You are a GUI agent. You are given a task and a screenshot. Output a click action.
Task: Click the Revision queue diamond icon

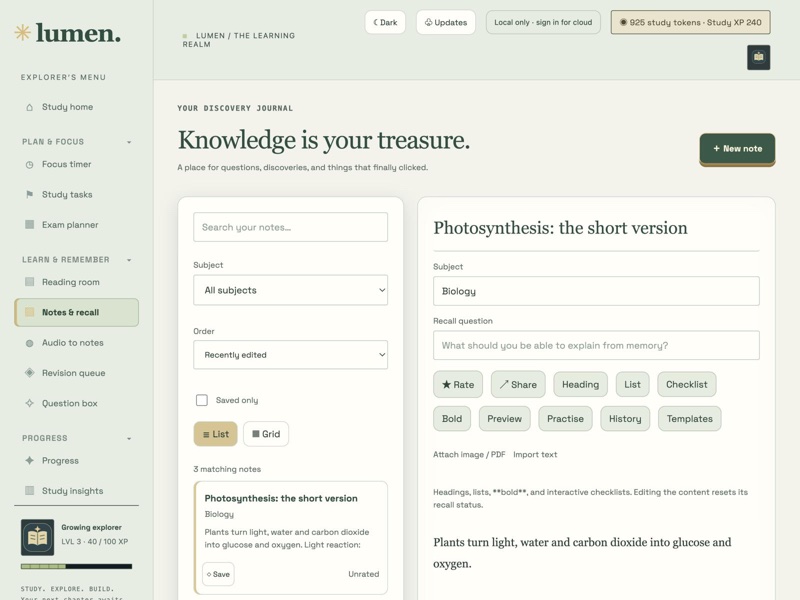30,373
